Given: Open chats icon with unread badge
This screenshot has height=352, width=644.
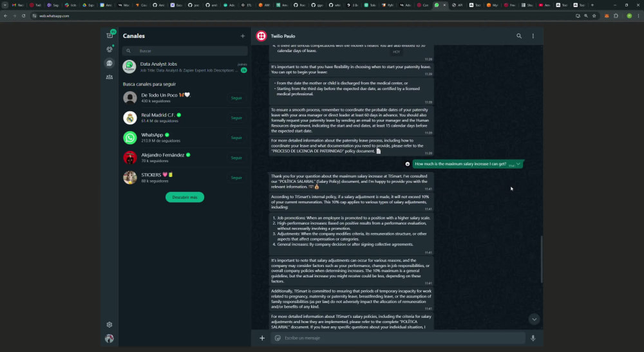Looking at the screenshot, I should [x=109, y=35].
